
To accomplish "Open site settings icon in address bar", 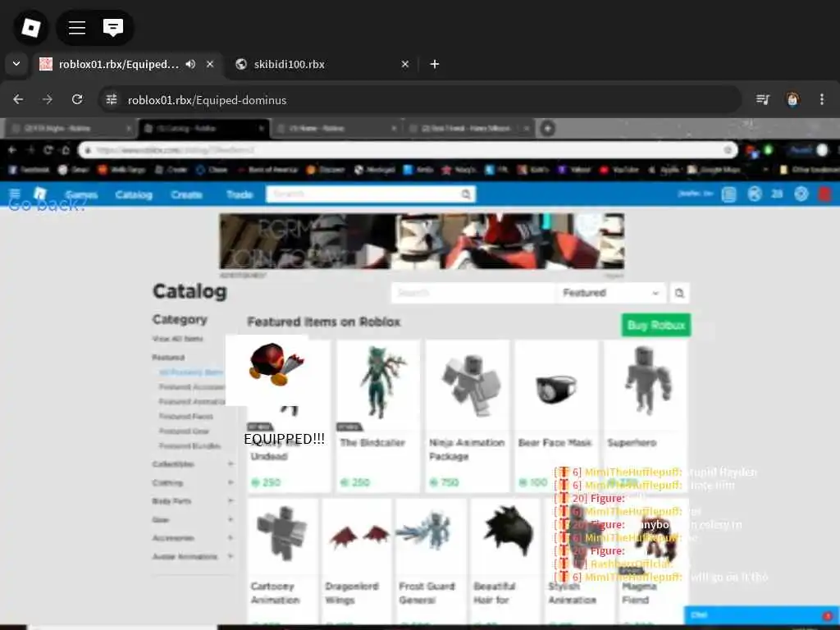I will (x=112, y=99).
